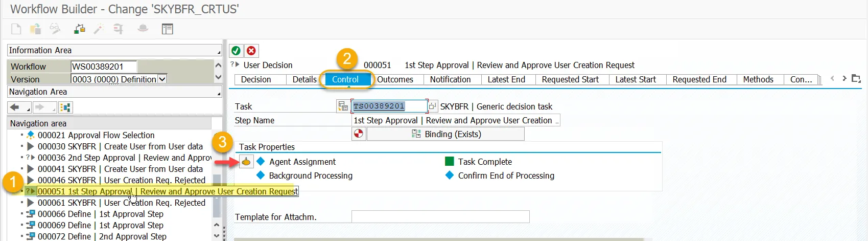868x241 pixels.
Task: Click the green checkmark transfer icon
Action: coord(236,51)
